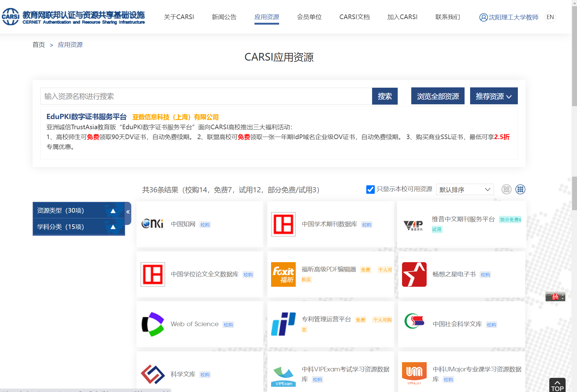Open 科学文库 logo icon
The height and width of the screenshot is (392, 577).
coord(153,374)
